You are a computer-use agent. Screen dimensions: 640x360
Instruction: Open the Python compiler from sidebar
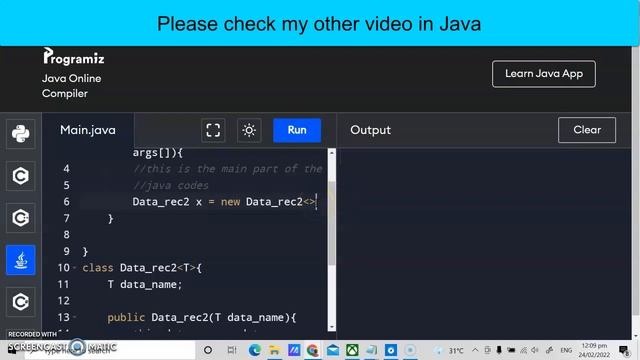[20, 134]
